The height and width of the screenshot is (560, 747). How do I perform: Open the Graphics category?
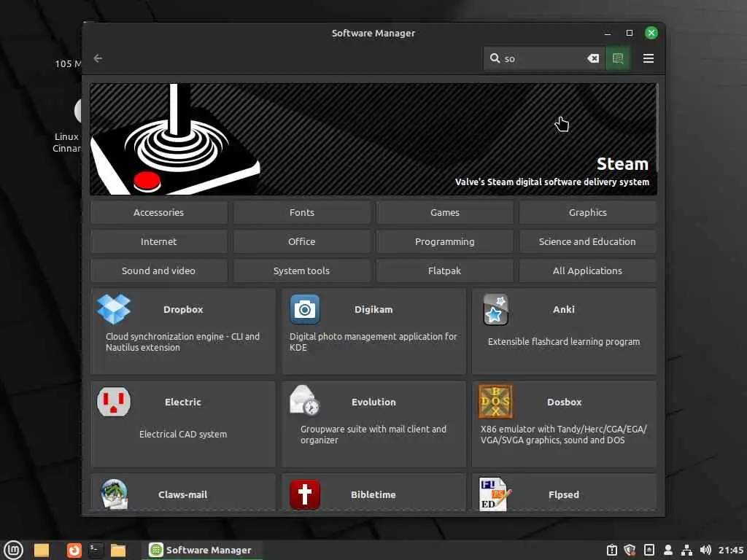[x=587, y=212]
